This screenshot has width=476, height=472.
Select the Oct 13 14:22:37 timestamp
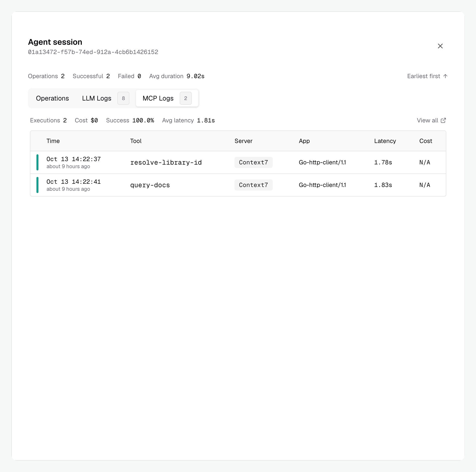74,159
